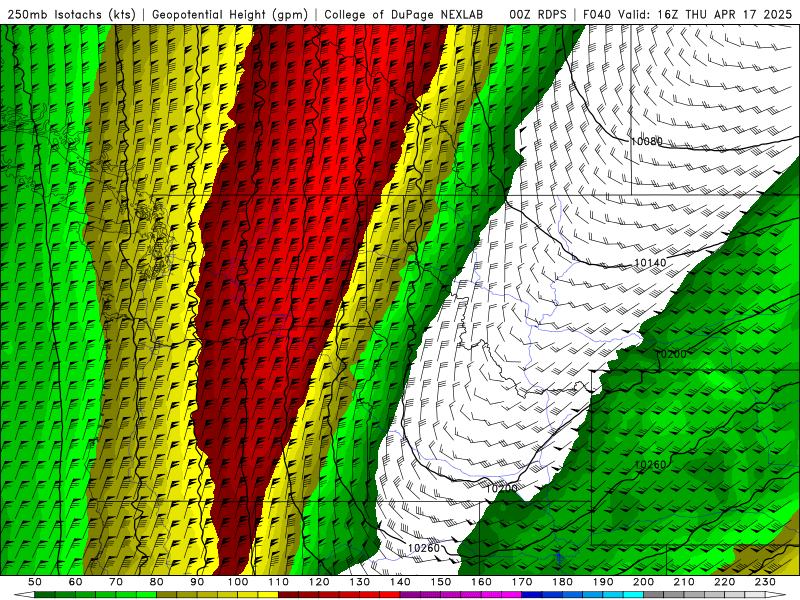Click the 170 value on the color scale
Image resolution: width=800 pixels, height=600 pixels.
click(521, 582)
